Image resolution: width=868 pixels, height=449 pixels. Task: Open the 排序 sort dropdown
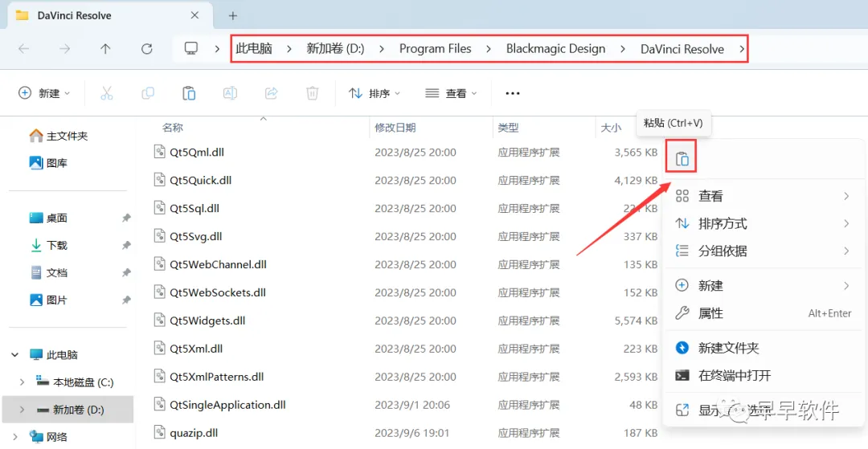375,93
